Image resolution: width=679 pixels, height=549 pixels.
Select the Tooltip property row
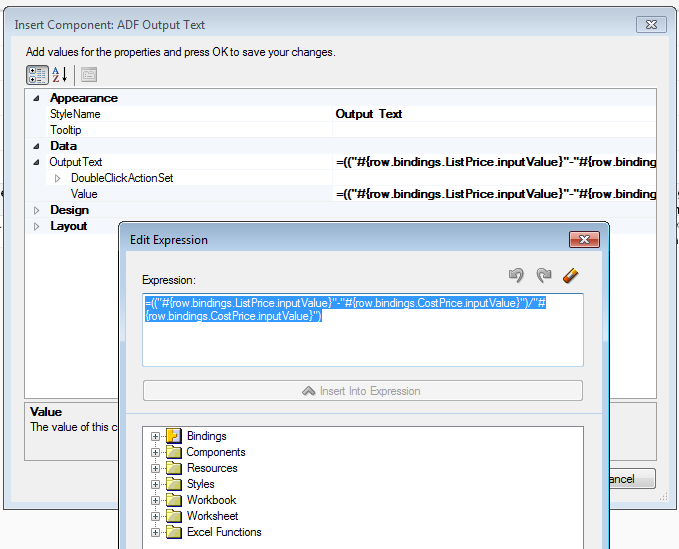pos(189,130)
